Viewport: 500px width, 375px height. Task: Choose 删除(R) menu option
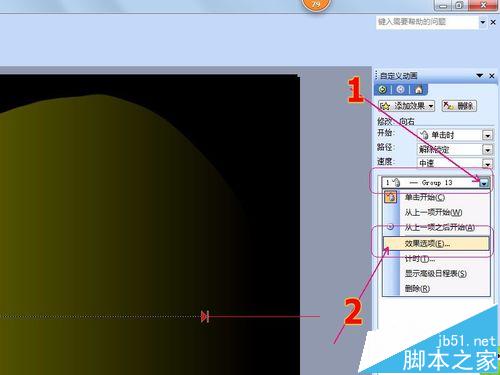tap(436, 288)
